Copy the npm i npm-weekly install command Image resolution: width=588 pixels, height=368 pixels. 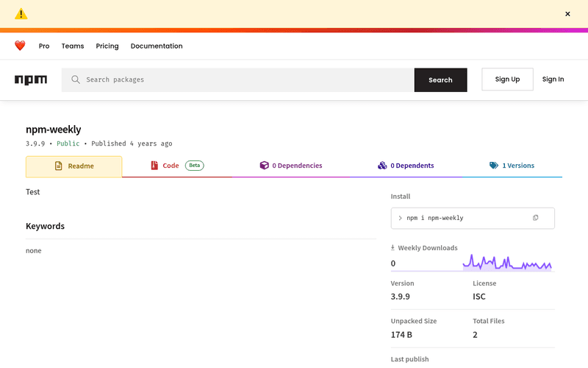pyautogui.click(x=536, y=218)
